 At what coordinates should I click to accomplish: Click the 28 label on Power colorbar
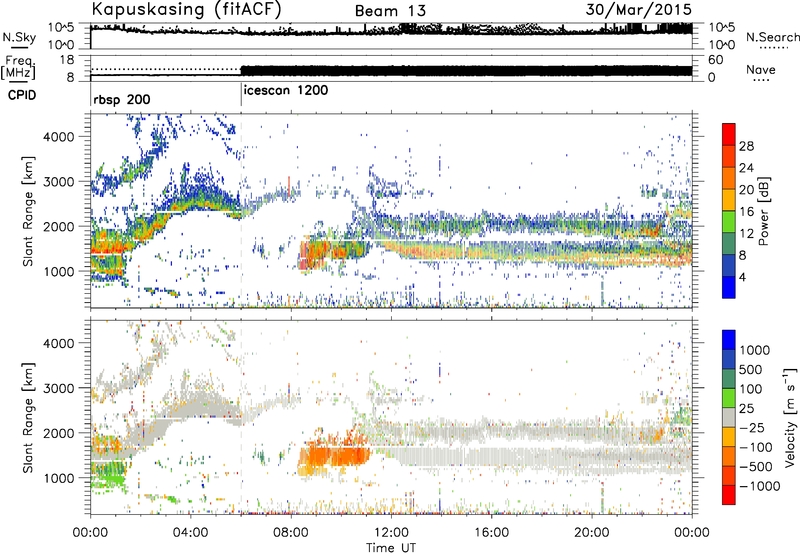746,146
